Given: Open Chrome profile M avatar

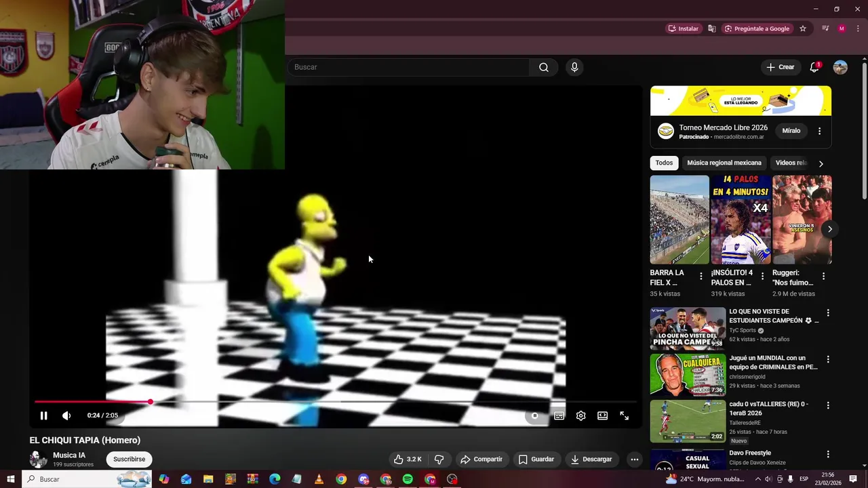Looking at the screenshot, I should 842,28.
